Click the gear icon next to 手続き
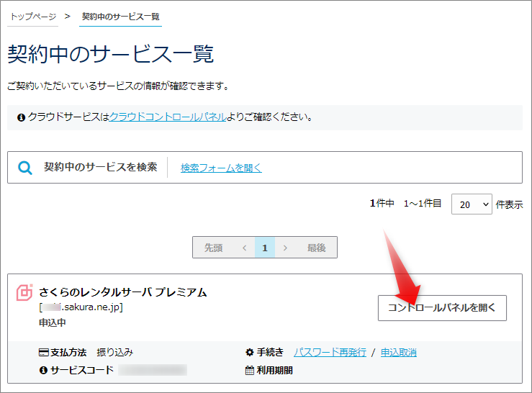 (x=249, y=353)
